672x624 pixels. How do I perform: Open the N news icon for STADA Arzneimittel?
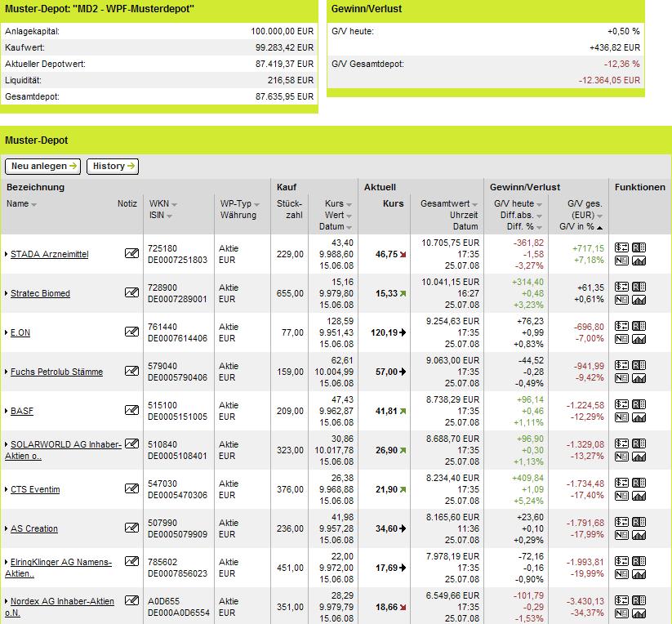coord(621,261)
